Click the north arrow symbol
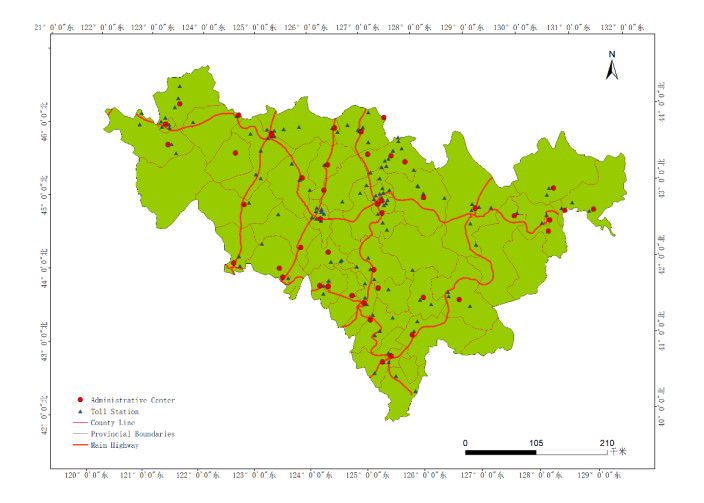The height and width of the screenshot is (503, 704). click(x=613, y=70)
